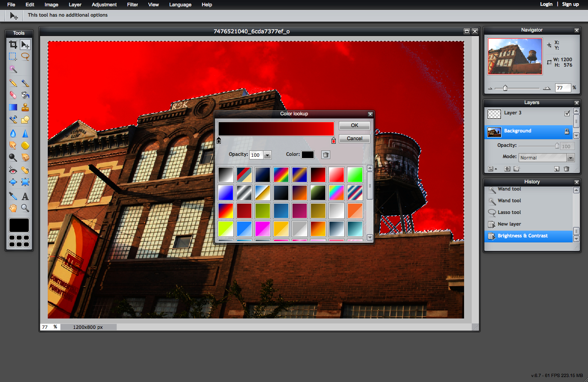Select the Bloat tool
The height and width of the screenshot is (382, 588).
[x=13, y=182]
